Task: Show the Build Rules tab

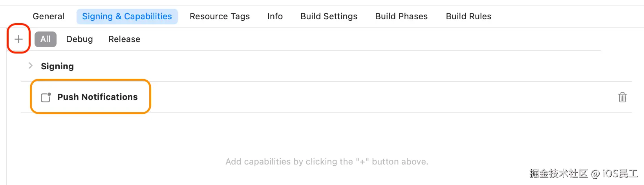Action: point(468,16)
